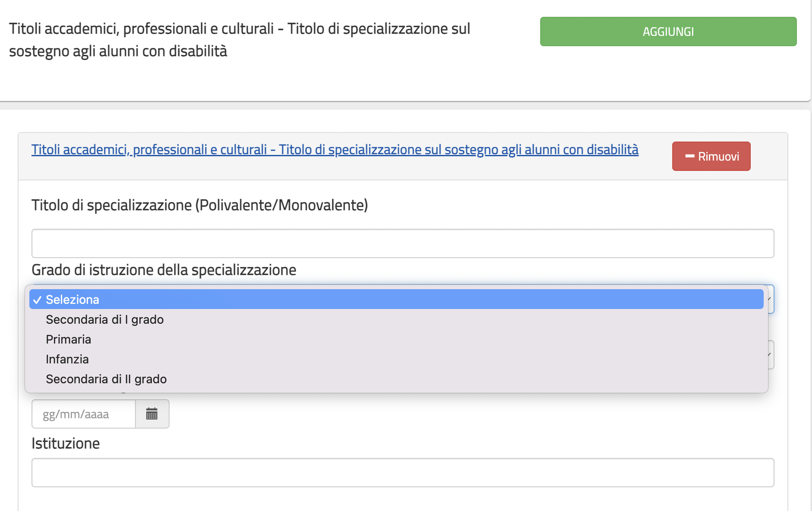Click the minus icon inside Rimuovi
The height and width of the screenshot is (511, 812).
[689, 156]
